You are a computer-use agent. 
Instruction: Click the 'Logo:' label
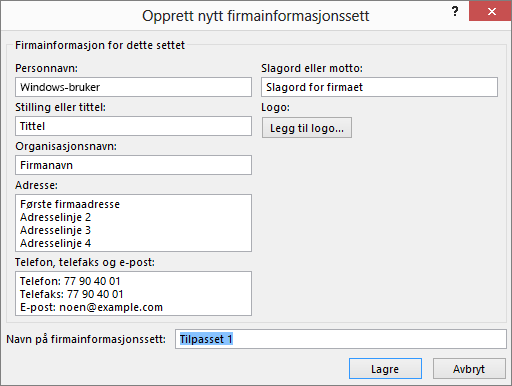tap(275, 108)
